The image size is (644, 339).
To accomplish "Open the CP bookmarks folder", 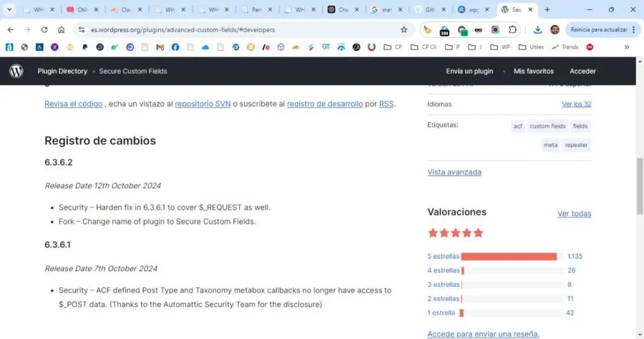I will [x=392, y=47].
